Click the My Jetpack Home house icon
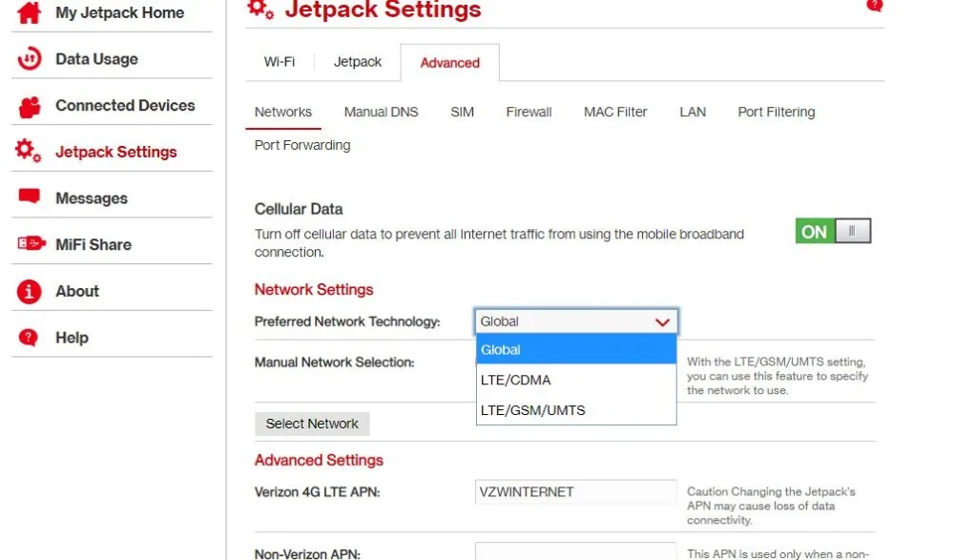 pos(29,12)
